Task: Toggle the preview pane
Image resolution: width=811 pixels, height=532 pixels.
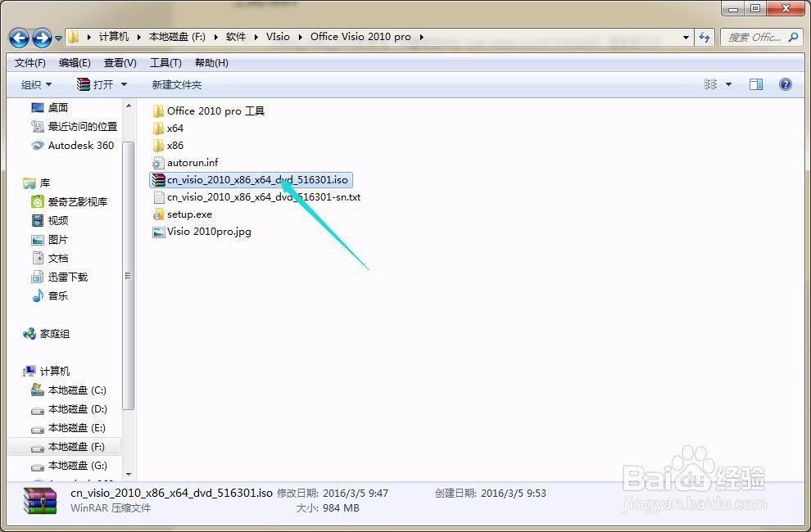Action: point(755,84)
